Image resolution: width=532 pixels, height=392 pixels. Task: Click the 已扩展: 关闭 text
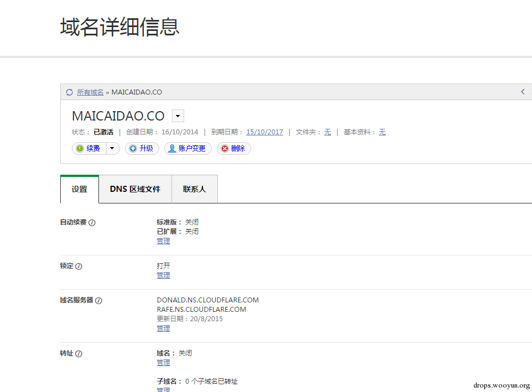178,232
